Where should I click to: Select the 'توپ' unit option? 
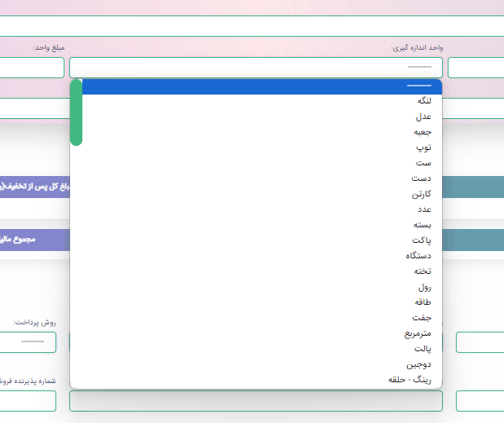point(424,148)
